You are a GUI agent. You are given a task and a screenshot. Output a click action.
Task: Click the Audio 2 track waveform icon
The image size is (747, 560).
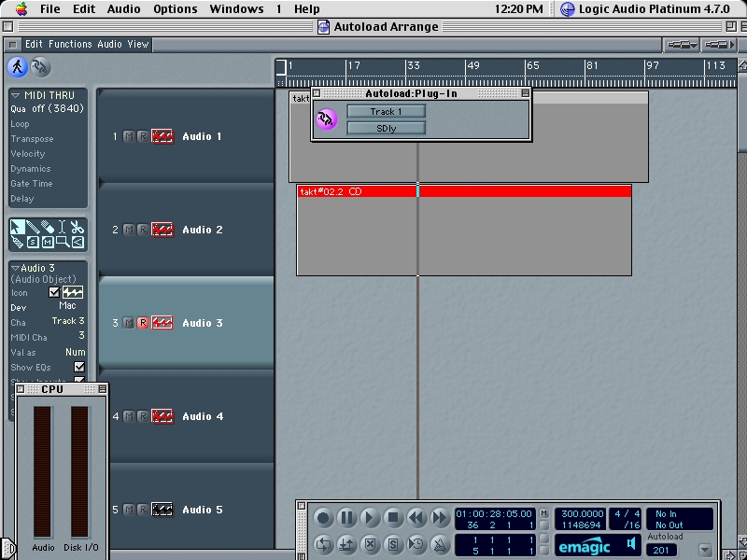(162, 230)
